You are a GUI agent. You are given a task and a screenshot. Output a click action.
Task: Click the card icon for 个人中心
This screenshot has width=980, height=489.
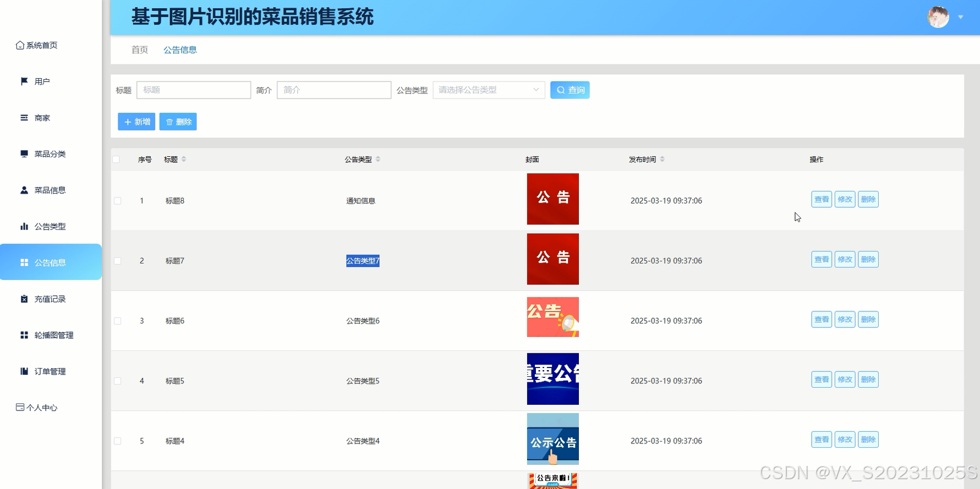(20, 408)
